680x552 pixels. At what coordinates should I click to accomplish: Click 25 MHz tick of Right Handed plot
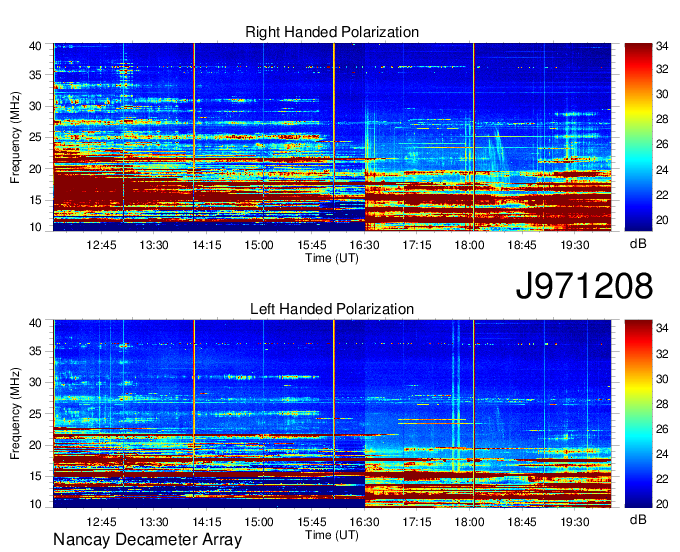[x=35, y=137]
